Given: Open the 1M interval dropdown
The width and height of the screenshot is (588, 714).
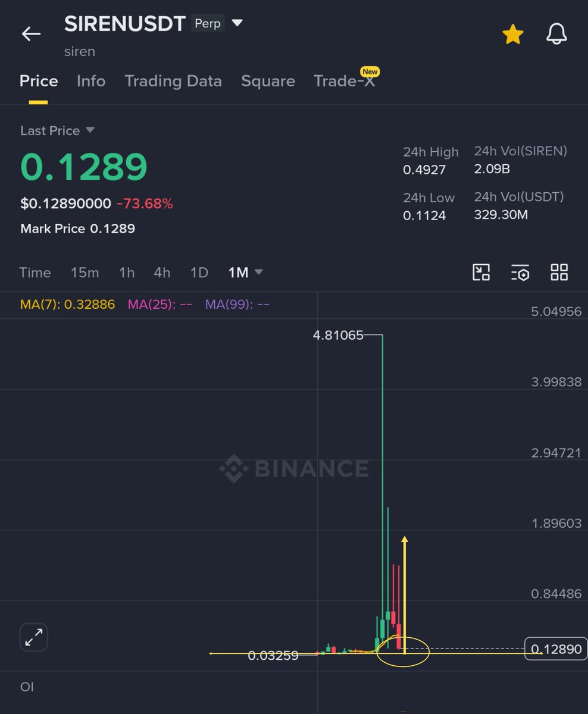Looking at the screenshot, I should (x=245, y=273).
